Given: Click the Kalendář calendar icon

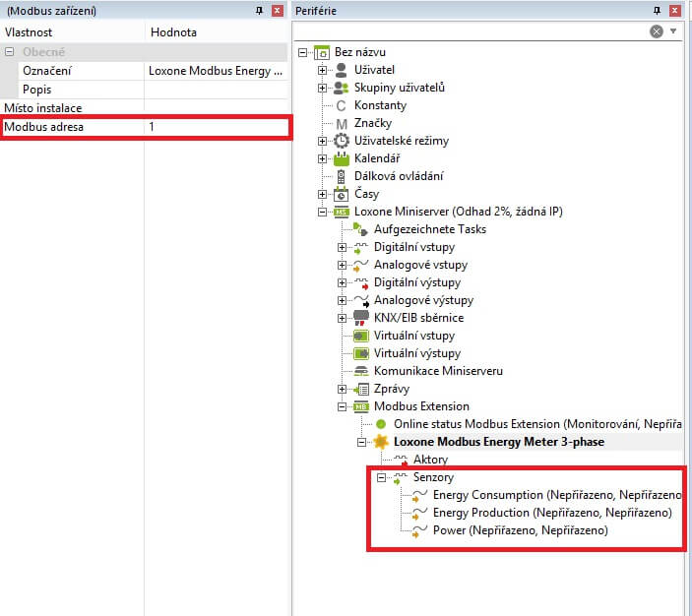Looking at the screenshot, I should click(x=342, y=158).
